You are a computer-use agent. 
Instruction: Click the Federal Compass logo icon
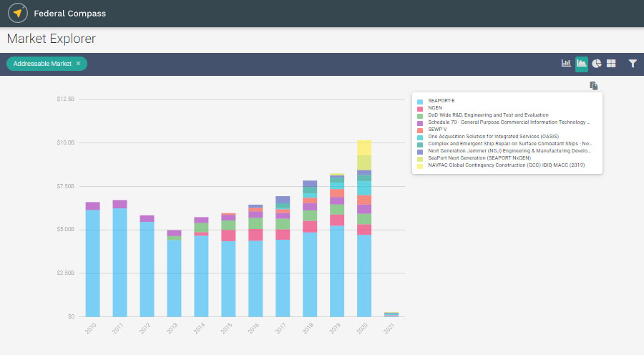(17, 13)
